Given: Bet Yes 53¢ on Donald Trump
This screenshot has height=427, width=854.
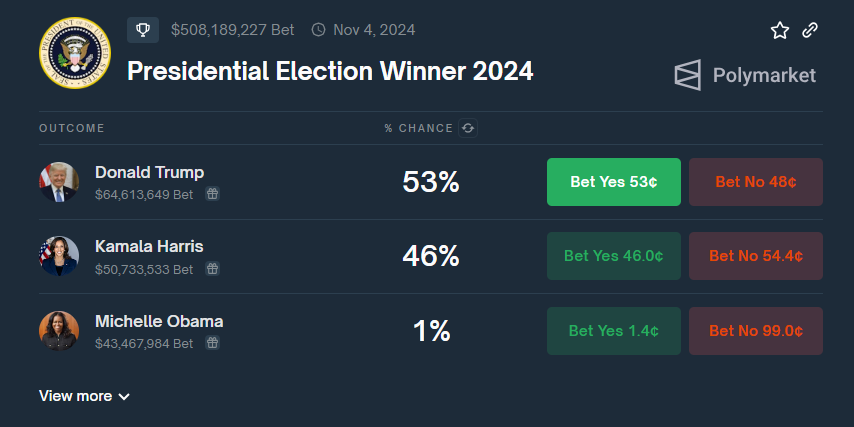Looking at the screenshot, I should (613, 182).
